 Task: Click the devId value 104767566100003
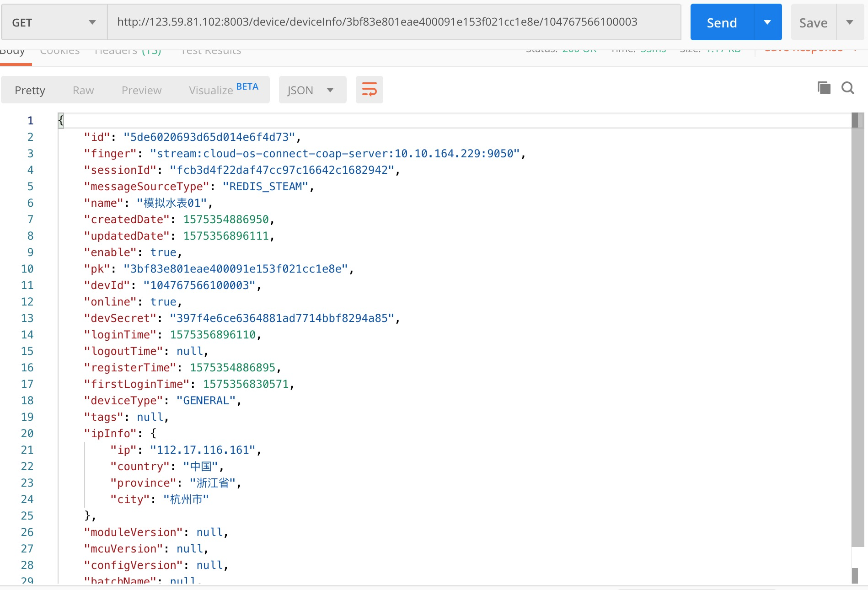pos(199,285)
